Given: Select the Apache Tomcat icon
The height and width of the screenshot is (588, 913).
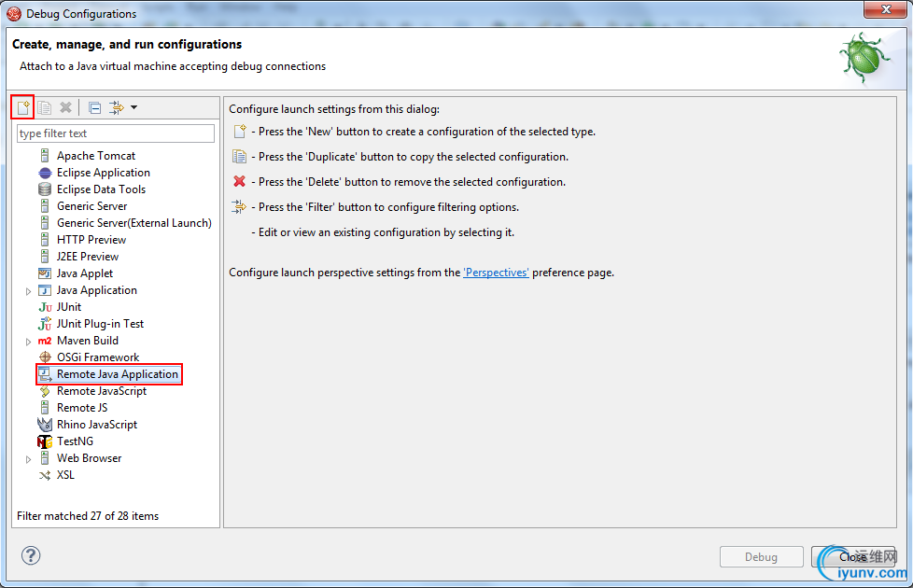Looking at the screenshot, I should pyautogui.click(x=45, y=156).
